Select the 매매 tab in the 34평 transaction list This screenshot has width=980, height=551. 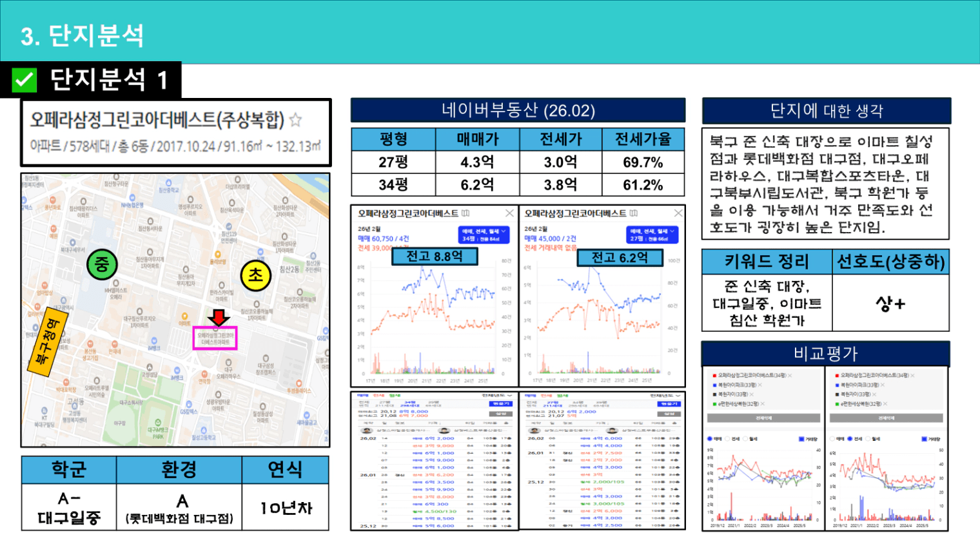click(x=362, y=396)
